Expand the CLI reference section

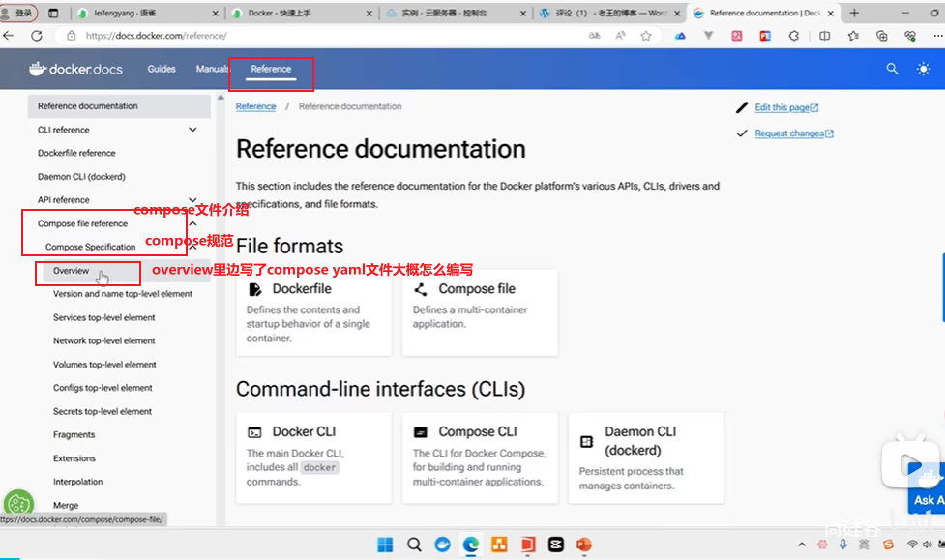pos(192,130)
